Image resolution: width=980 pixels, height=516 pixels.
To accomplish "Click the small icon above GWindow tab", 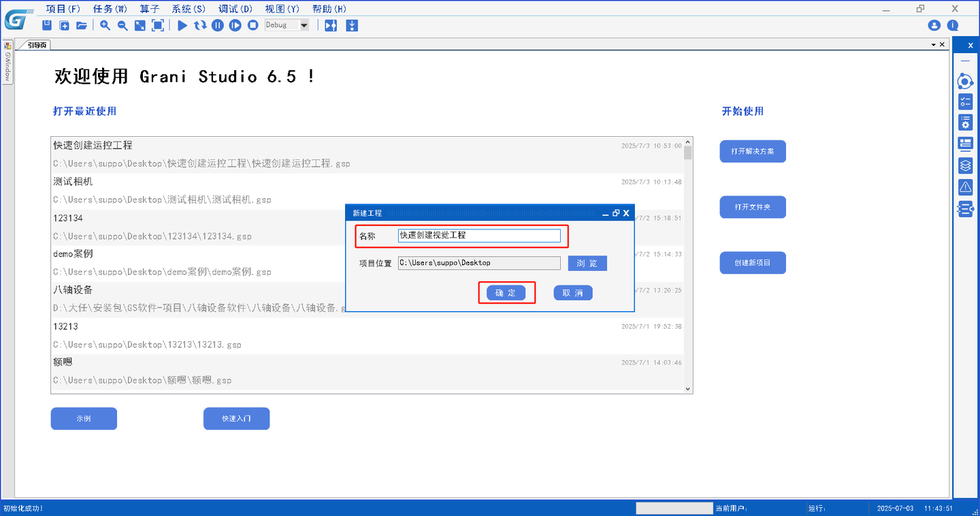I will 7,45.
